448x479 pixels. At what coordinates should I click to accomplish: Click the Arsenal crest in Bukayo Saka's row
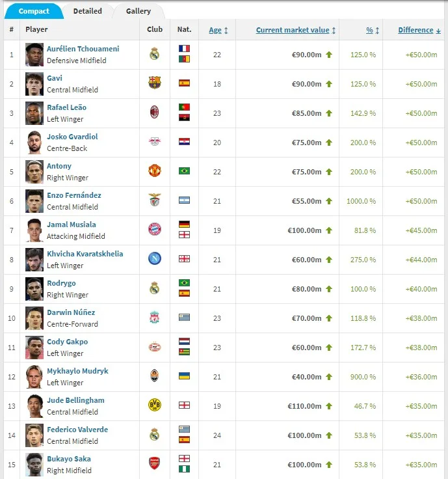[154, 464]
